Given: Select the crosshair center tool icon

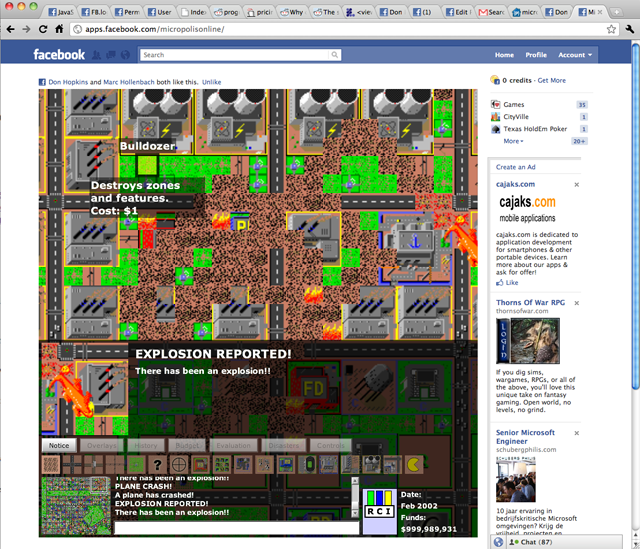Looking at the screenshot, I should click(179, 465).
